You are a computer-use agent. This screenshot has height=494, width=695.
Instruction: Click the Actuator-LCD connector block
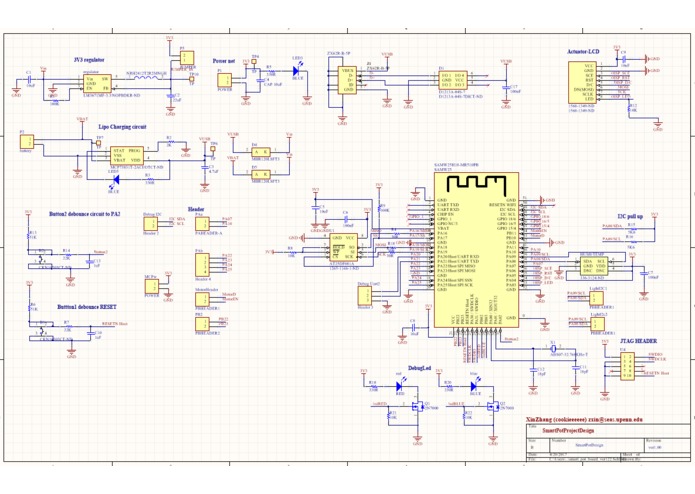[x=582, y=83]
